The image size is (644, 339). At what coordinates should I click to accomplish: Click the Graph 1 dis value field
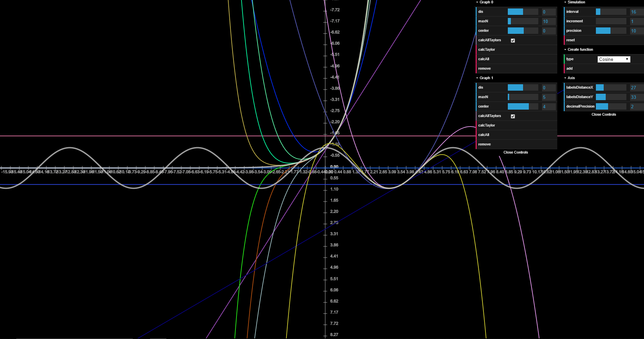point(549,88)
